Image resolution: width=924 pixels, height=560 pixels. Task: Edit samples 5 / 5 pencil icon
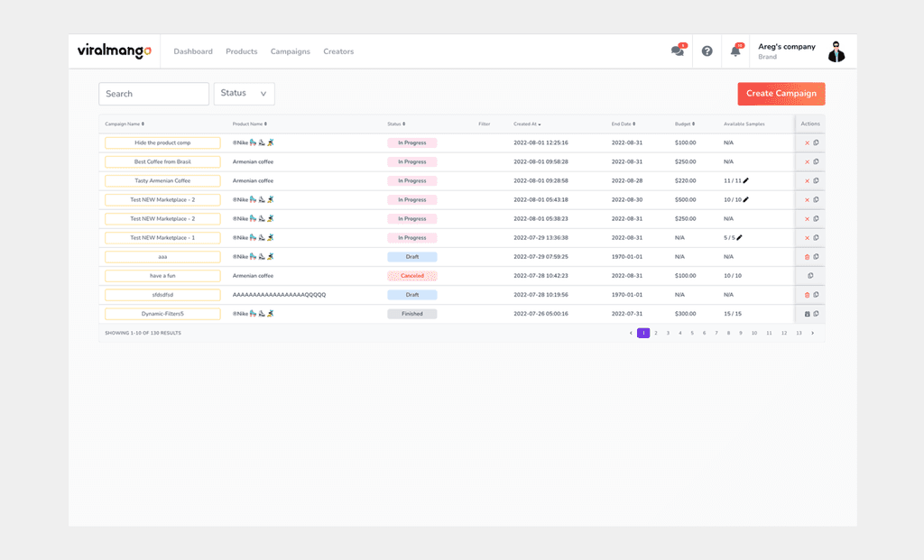pyautogui.click(x=740, y=238)
